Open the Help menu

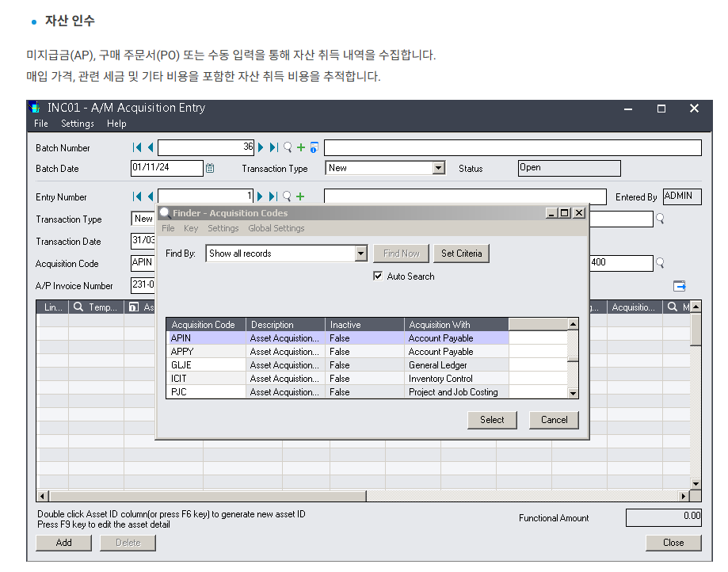click(x=116, y=124)
